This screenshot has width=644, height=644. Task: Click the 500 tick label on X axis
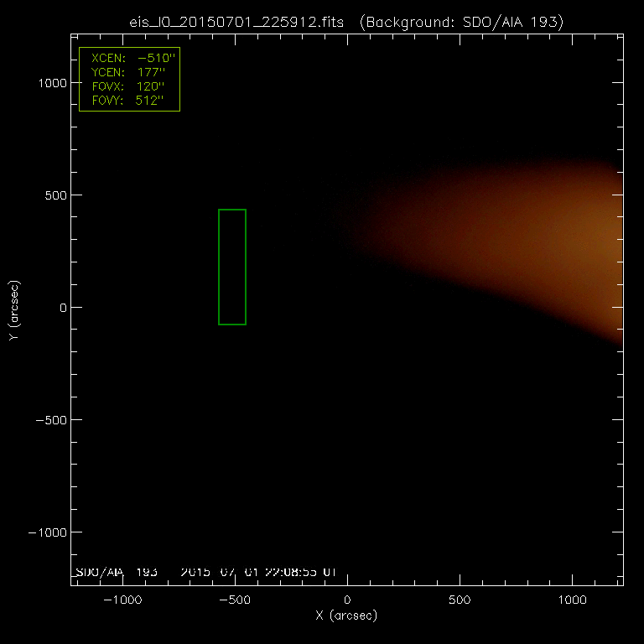point(459,600)
